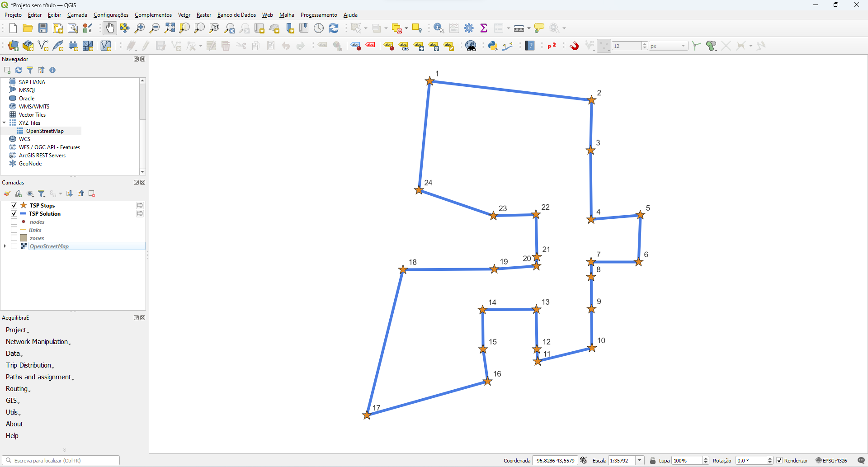
Task: Open the Data Source Manager
Action: tap(12, 46)
